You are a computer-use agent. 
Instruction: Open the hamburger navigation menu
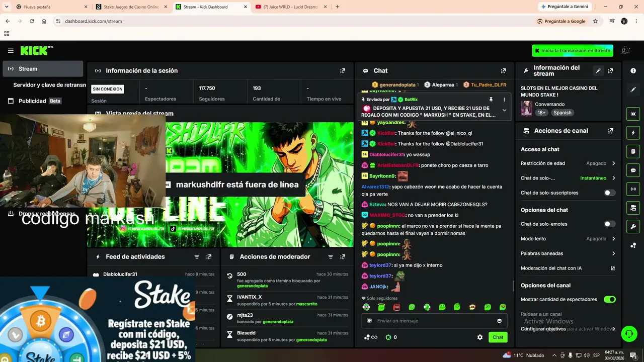[x=11, y=51]
